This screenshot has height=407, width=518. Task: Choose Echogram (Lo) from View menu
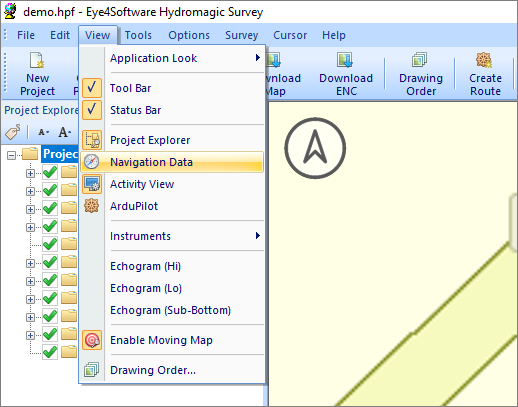pyautogui.click(x=172, y=288)
